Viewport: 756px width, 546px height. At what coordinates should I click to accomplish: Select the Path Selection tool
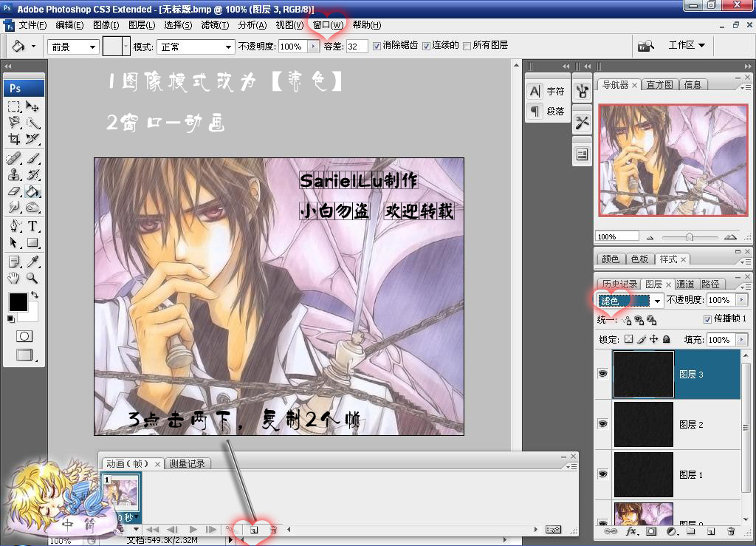point(14,242)
